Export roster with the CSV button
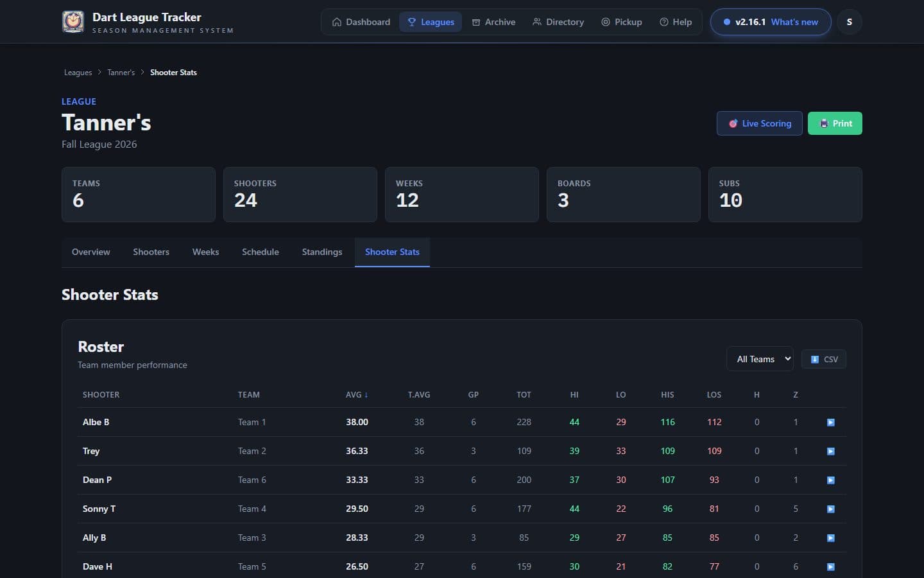 pyautogui.click(x=824, y=359)
